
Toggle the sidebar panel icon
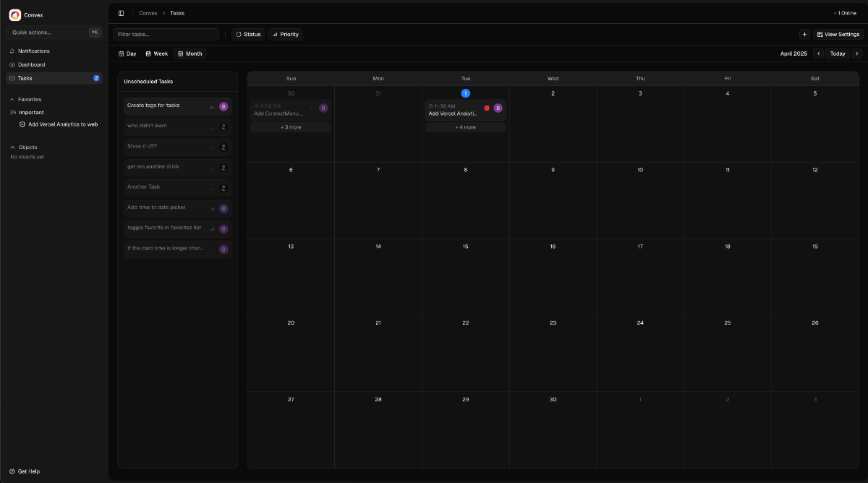click(x=121, y=13)
